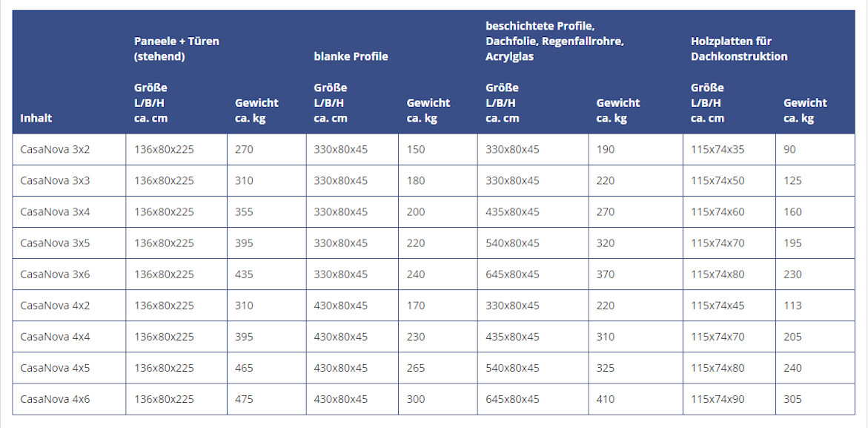868x428 pixels.
Task: Click the beschichtete Profile, Dachfolie header
Action: (554, 42)
